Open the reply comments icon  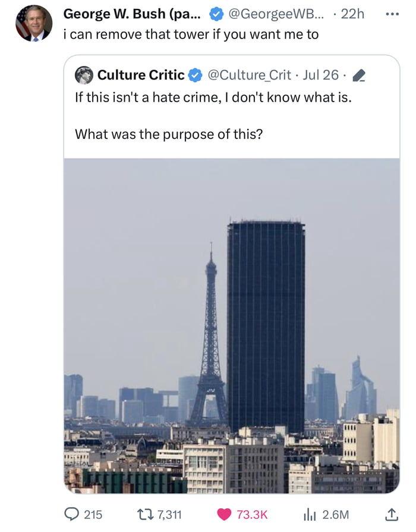coord(71,514)
